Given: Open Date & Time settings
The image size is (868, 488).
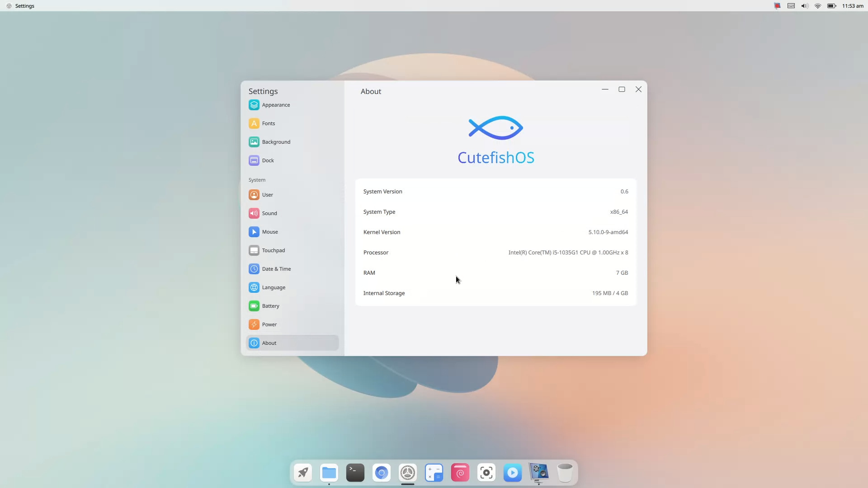Looking at the screenshot, I should click(x=277, y=268).
